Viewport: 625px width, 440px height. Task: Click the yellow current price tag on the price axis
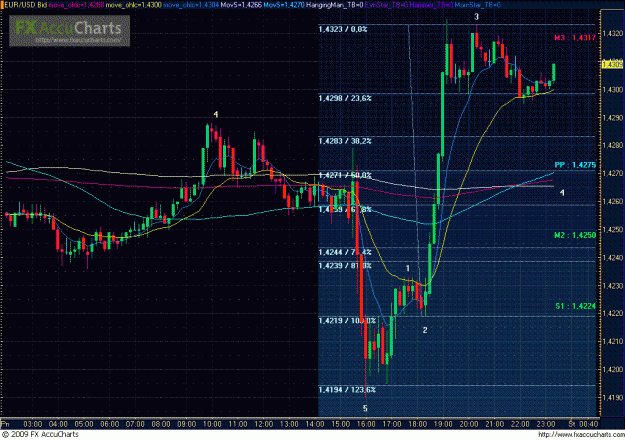tap(612, 64)
